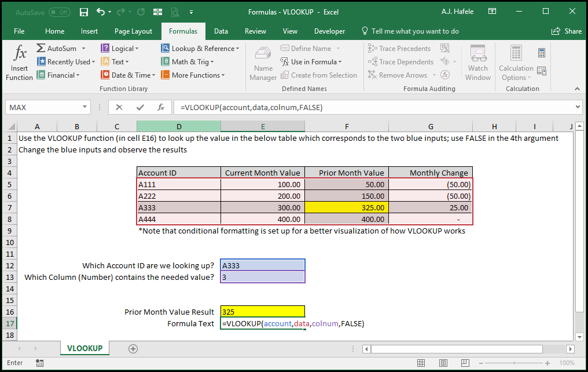Switch to the Home tab
This screenshot has width=588, height=372.
click(55, 31)
